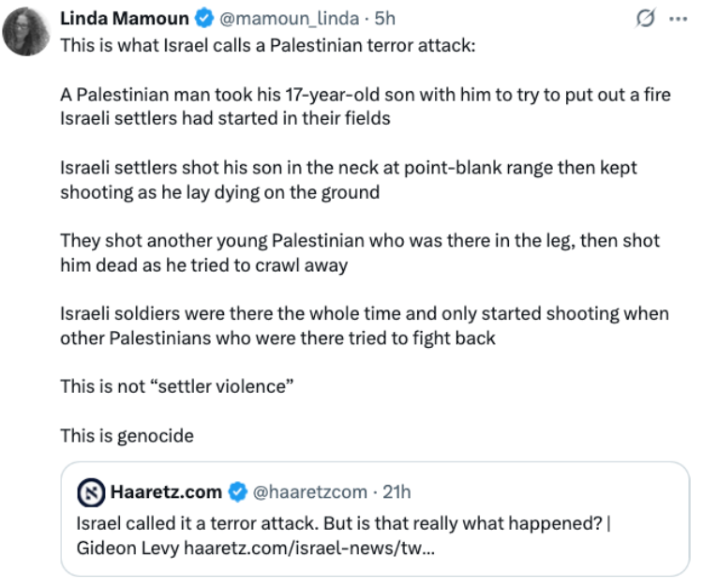Click paragraph starting 'Israeli soldiers were there'
703x588 pixels.
[365, 326]
